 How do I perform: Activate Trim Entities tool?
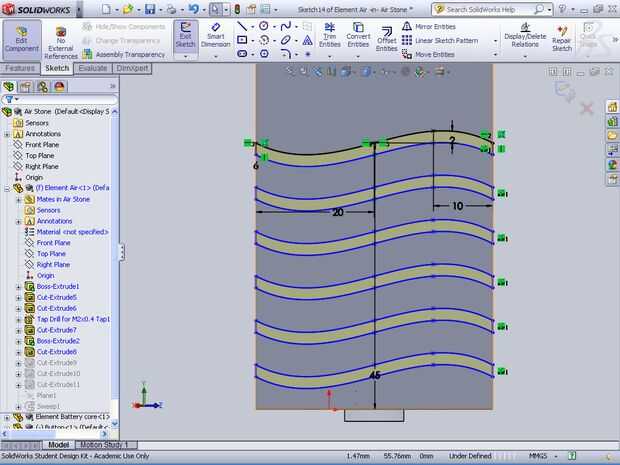[330, 35]
